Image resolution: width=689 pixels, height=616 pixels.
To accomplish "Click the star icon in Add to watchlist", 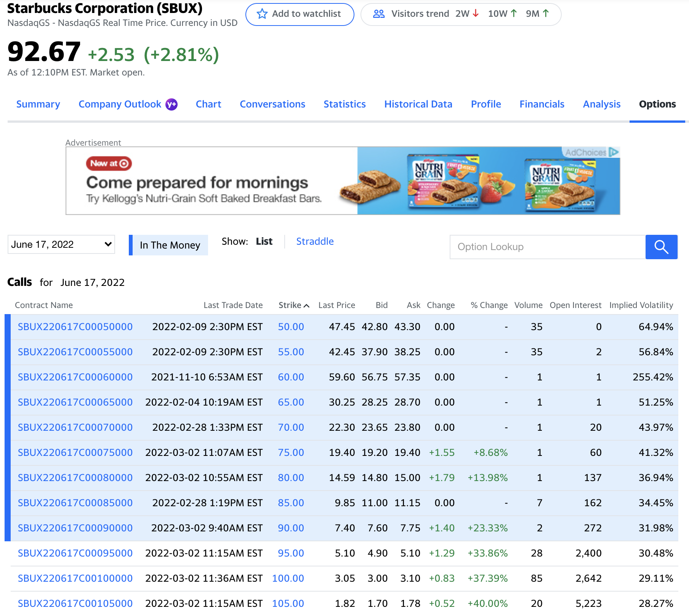I will [262, 14].
